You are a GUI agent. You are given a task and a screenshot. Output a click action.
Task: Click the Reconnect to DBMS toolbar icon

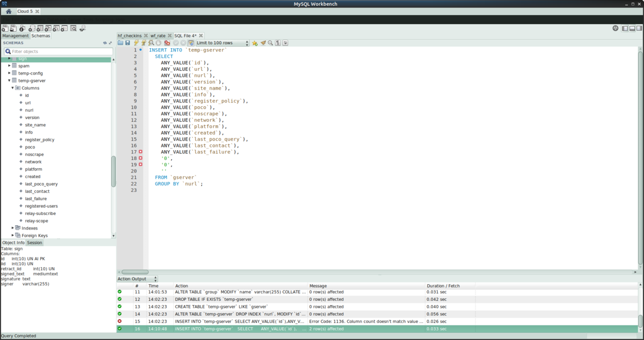pos(82,28)
